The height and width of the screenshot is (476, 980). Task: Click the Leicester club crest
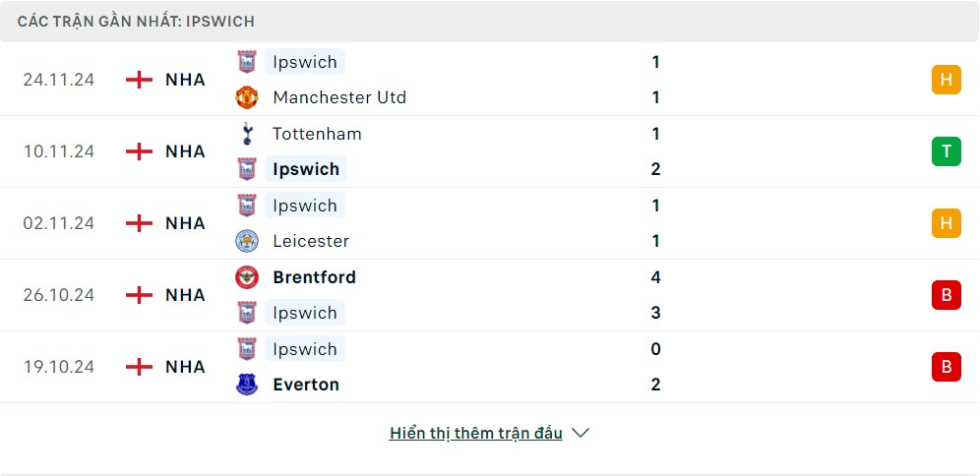[x=247, y=241]
